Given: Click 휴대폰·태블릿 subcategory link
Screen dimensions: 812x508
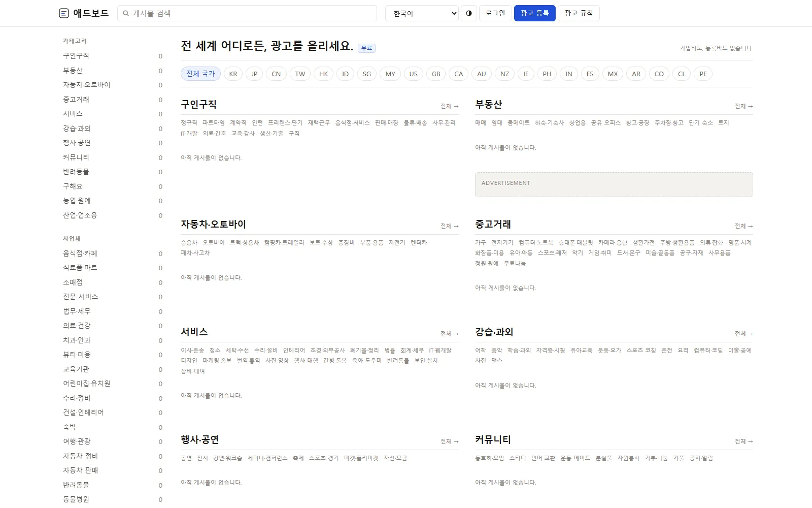Looking at the screenshot, I should click(576, 243).
